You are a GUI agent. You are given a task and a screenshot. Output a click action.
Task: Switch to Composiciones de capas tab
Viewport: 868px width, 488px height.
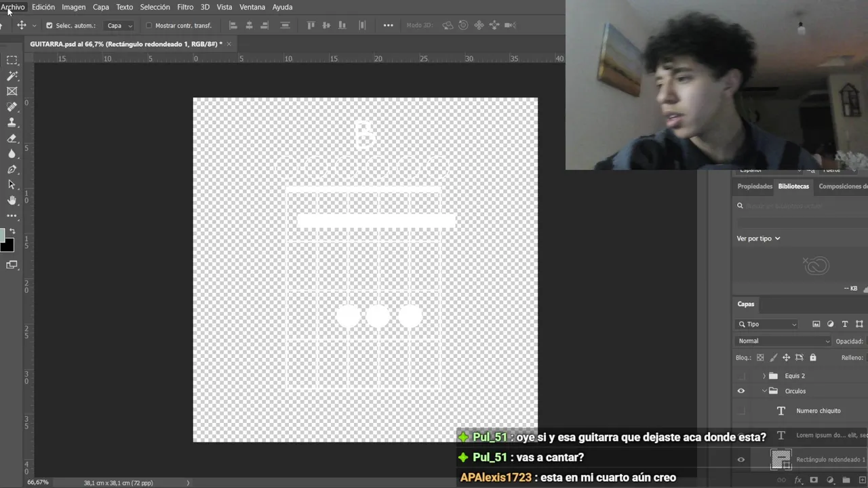(x=843, y=186)
